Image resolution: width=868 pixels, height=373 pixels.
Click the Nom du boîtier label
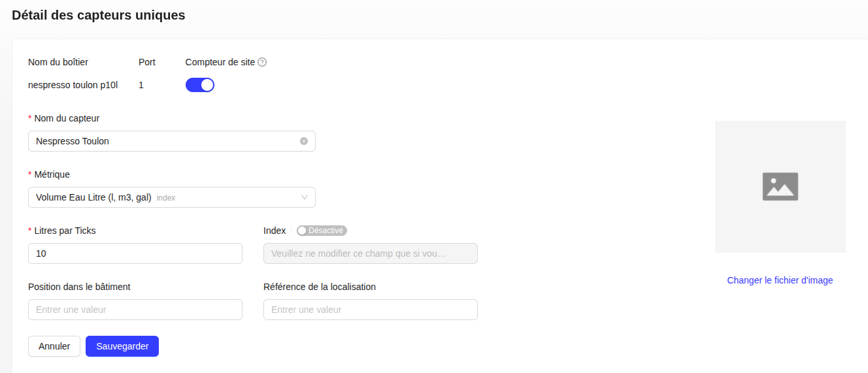tap(58, 62)
